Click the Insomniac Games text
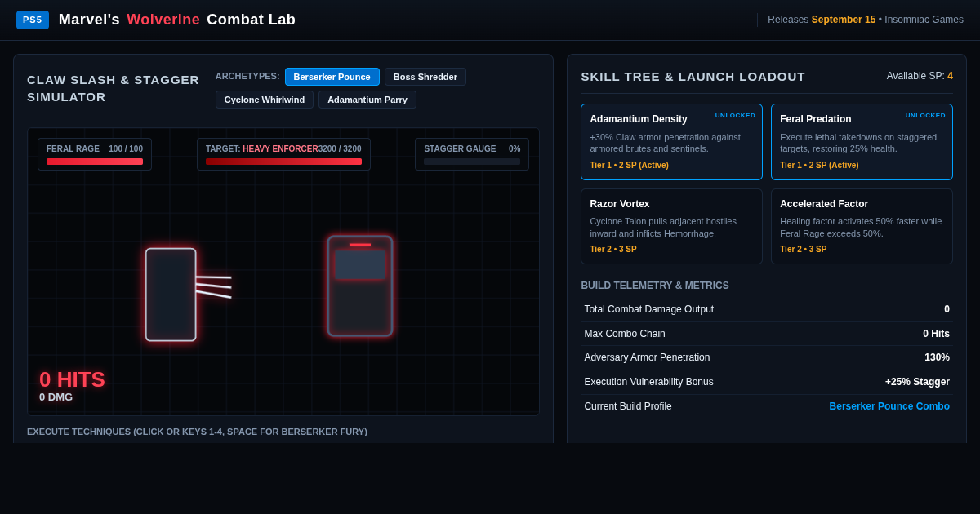Screen dimensions: 980x514 tap(924, 20)
